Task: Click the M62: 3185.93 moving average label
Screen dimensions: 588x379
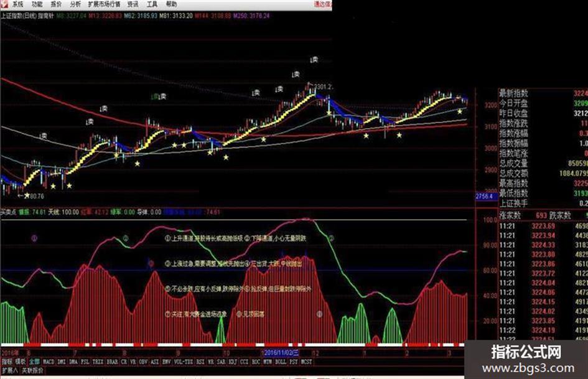Action: coord(141,16)
